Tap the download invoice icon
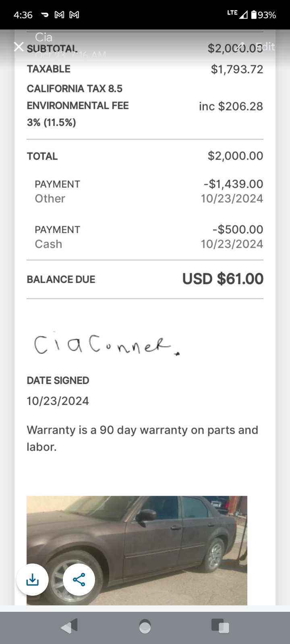The image size is (290, 644). tap(33, 580)
